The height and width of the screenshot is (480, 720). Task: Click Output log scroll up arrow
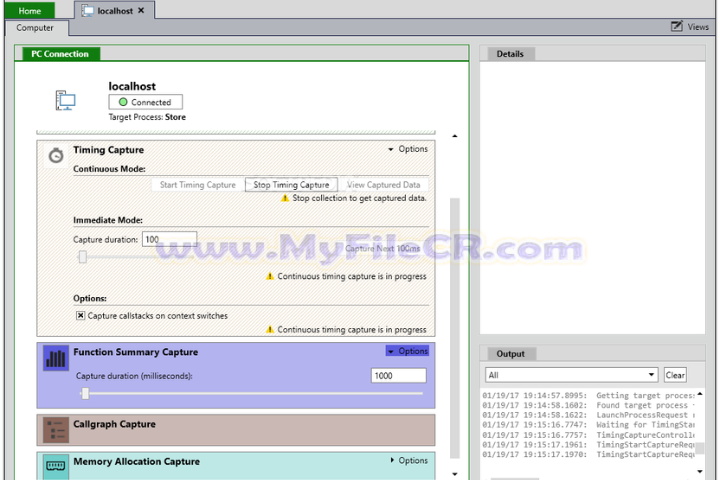700,394
